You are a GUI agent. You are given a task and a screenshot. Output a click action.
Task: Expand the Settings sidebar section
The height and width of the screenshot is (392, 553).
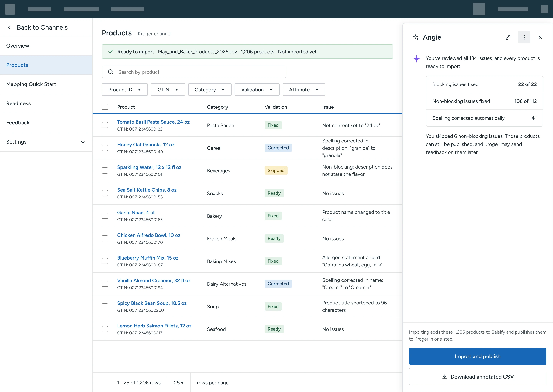pos(46,142)
